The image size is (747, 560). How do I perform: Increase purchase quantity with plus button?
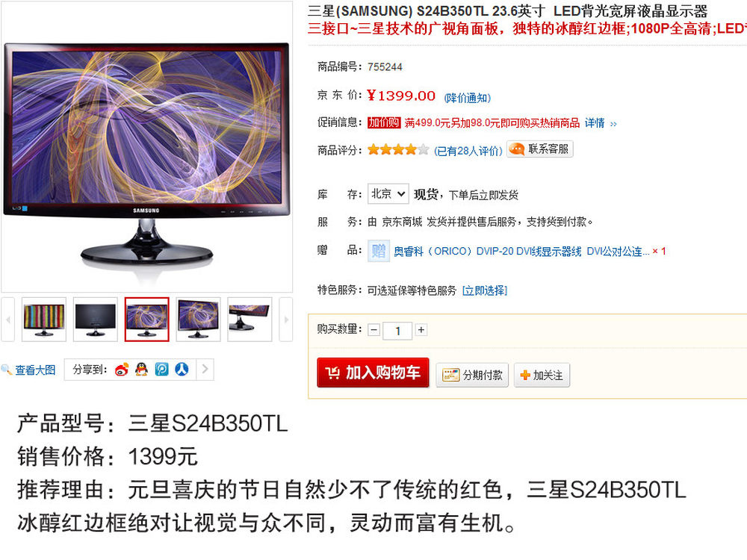pos(421,329)
